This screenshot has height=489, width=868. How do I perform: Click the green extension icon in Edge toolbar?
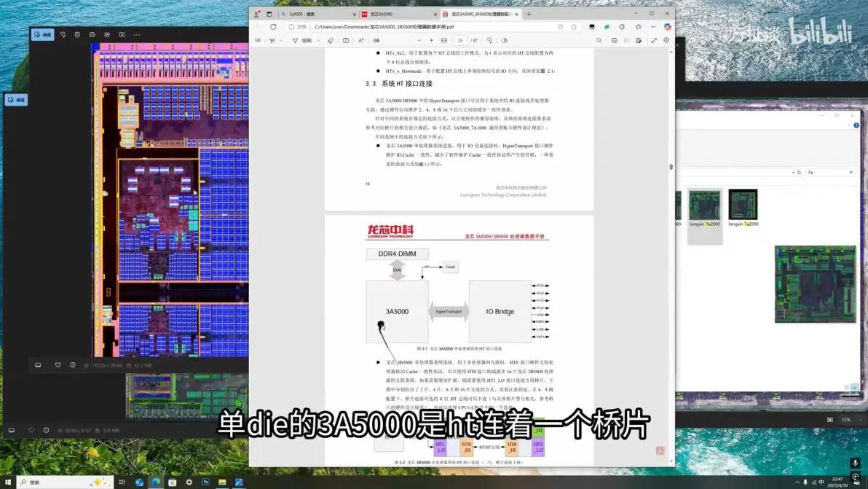pos(607,26)
